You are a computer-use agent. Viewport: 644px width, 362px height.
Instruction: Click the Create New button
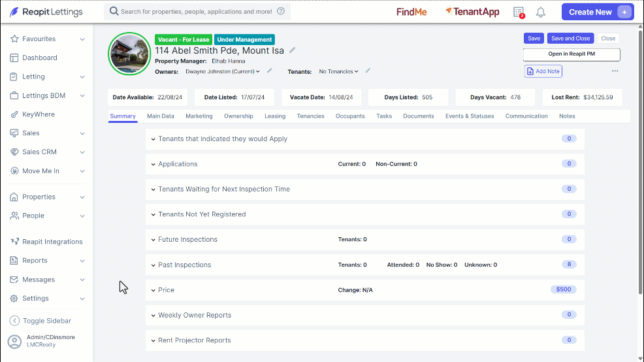coord(598,12)
